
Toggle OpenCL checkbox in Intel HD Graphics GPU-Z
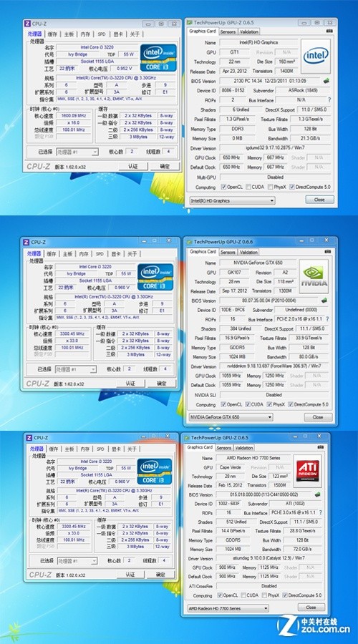pyautogui.click(x=223, y=187)
